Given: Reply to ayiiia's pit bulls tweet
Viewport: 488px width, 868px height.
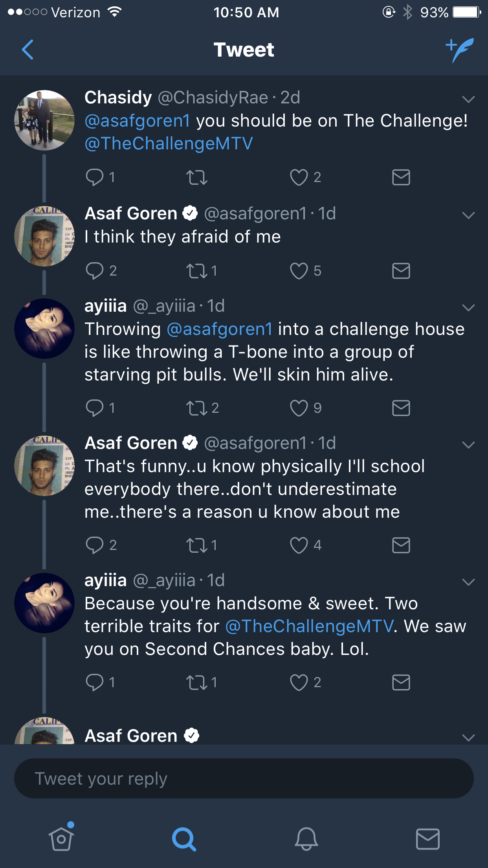Looking at the screenshot, I should pos(95,408).
